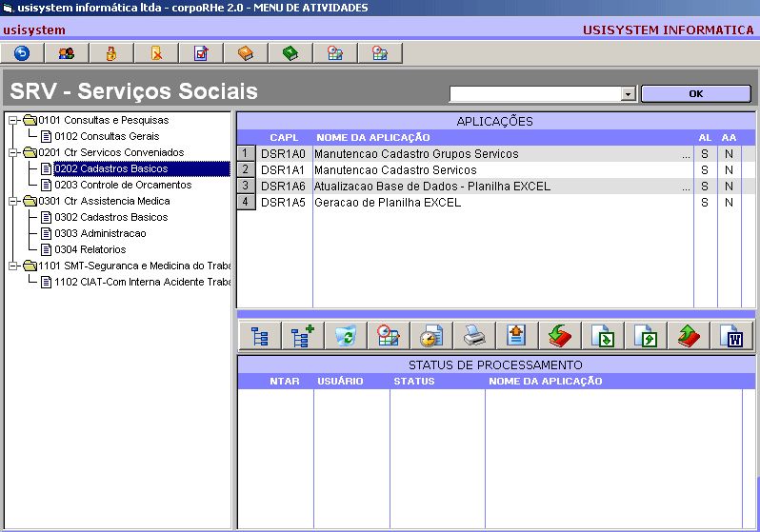The image size is (760, 532).
Task: Click row number 4 button in Aplicações
Action: coord(246,202)
